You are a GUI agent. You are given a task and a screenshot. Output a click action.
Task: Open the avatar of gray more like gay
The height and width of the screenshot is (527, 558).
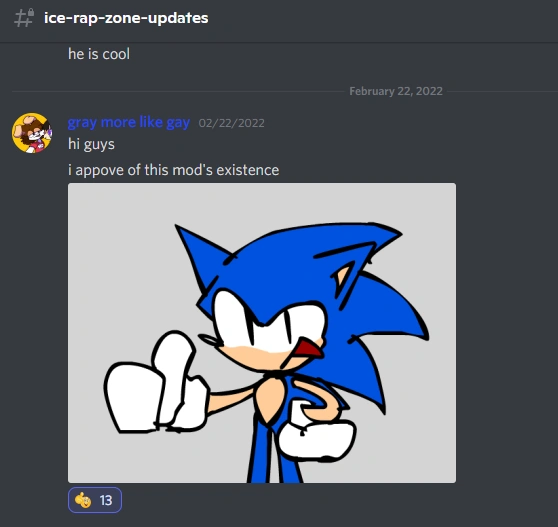point(32,133)
